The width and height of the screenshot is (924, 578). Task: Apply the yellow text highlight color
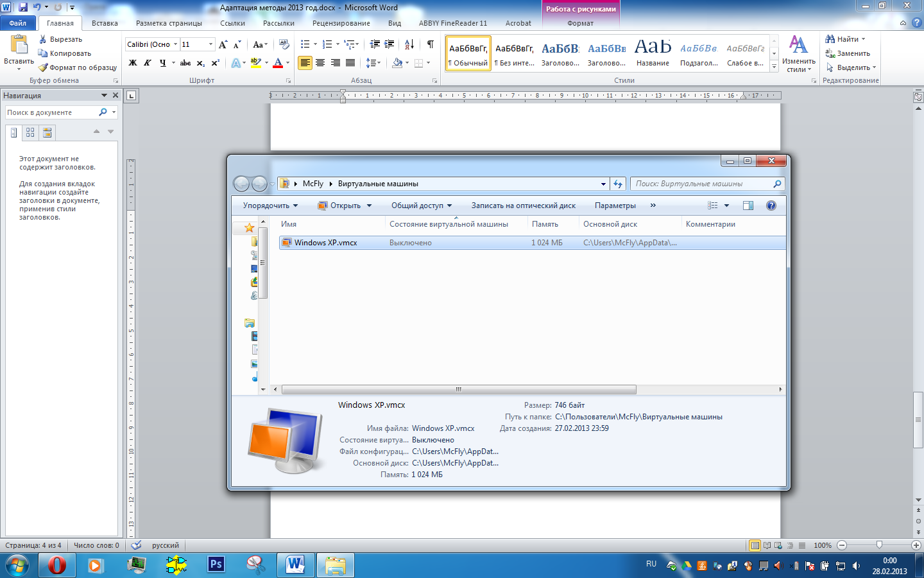(256, 63)
